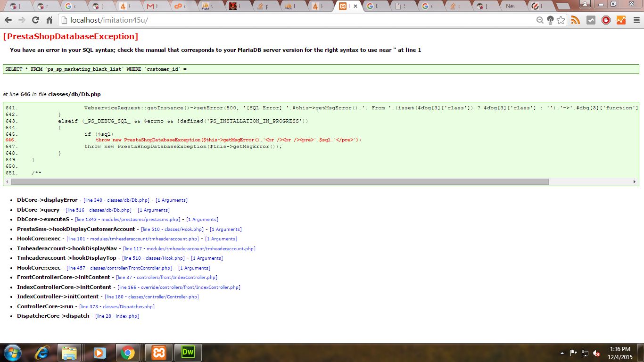
Task: Click the FrontControllerCore->initContent entry
Action: [x=64, y=277]
